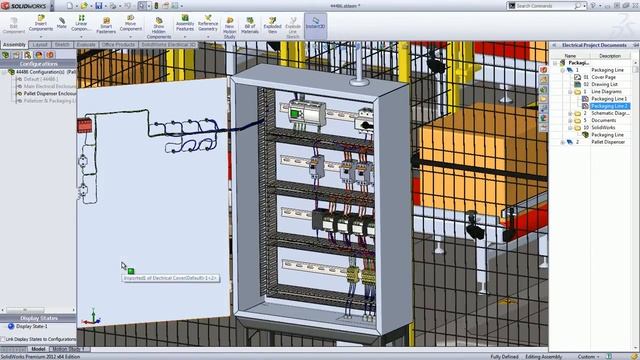Click the Name column header
640x360 pixels.
click(x=570, y=56)
